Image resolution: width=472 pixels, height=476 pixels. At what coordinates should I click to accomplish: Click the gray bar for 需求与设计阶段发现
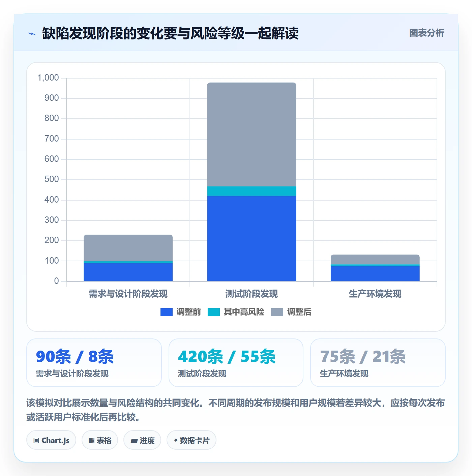(x=128, y=248)
